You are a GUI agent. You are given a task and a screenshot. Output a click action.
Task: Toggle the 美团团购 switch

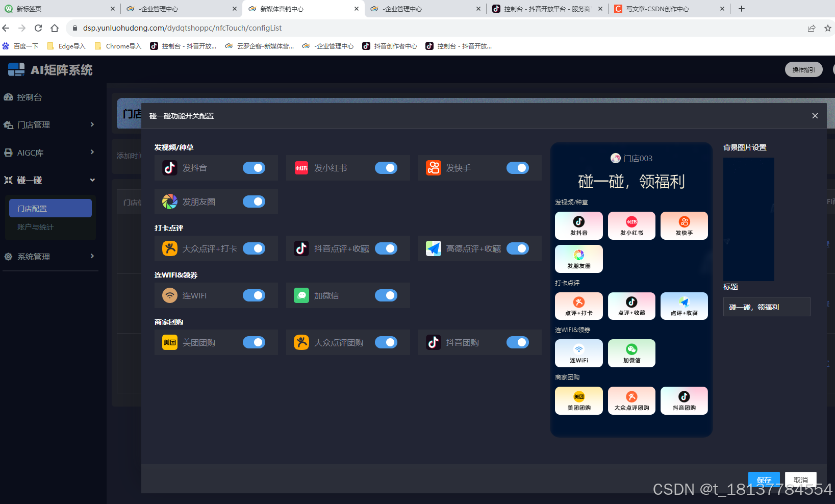point(254,342)
